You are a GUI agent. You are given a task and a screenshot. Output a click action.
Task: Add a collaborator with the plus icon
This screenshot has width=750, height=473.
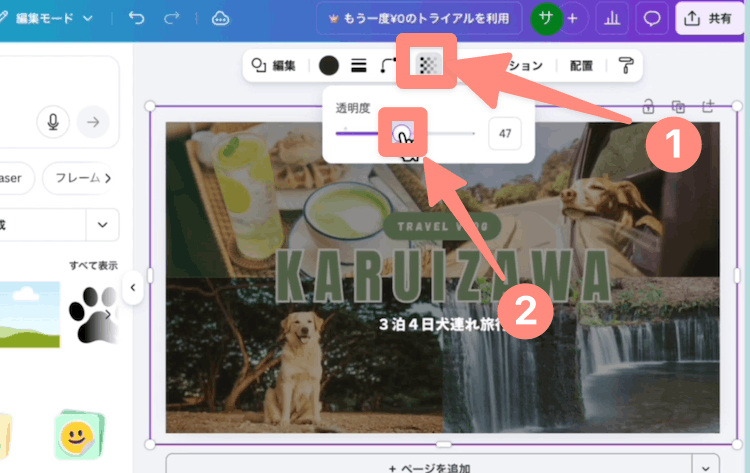pos(573,19)
